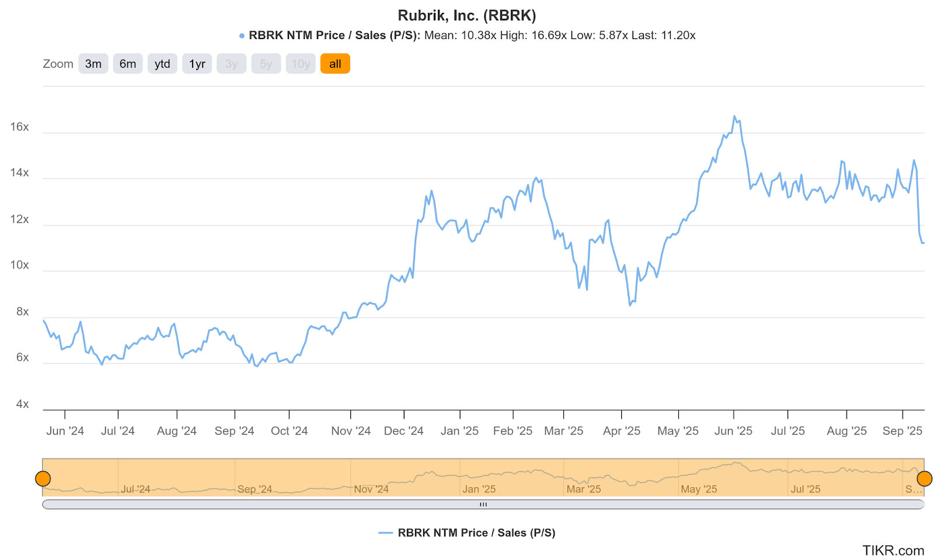
Task: Click the 6x y-axis label
Action: (x=22, y=357)
